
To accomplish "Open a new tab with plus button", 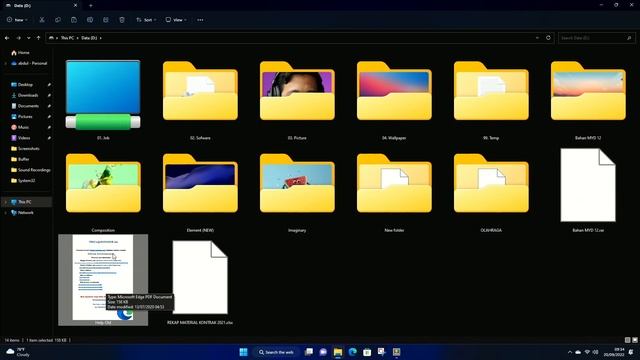I will pos(91,6).
